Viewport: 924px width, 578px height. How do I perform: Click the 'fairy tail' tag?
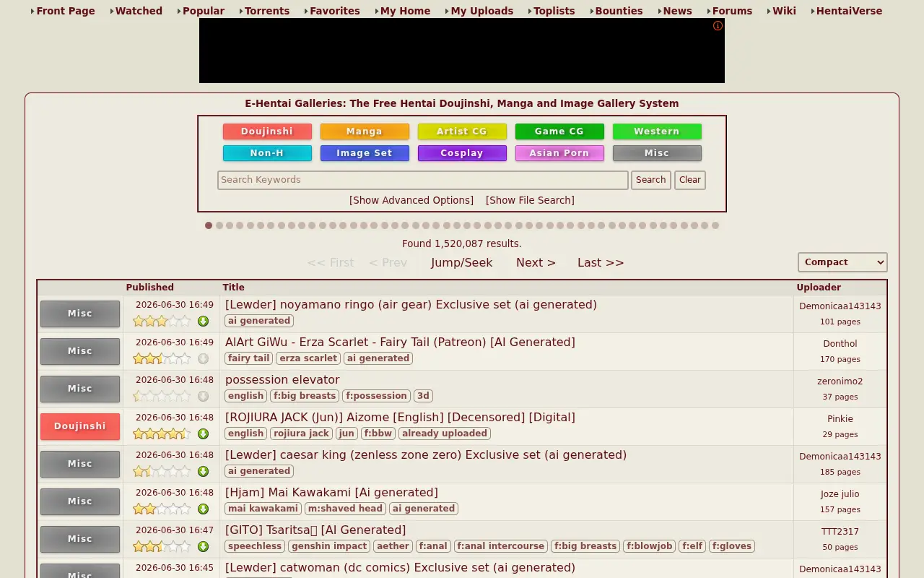[x=249, y=358]
